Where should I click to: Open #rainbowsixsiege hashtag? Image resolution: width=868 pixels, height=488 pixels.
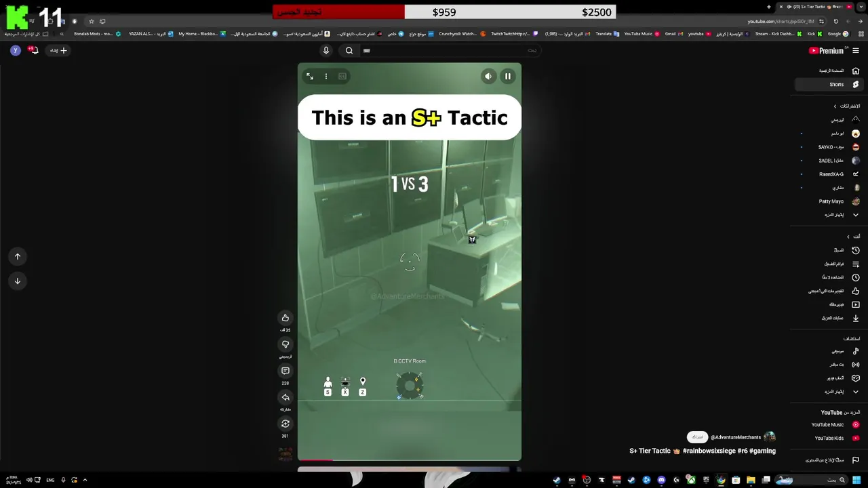pyautogui.click(x=709, y=451)
